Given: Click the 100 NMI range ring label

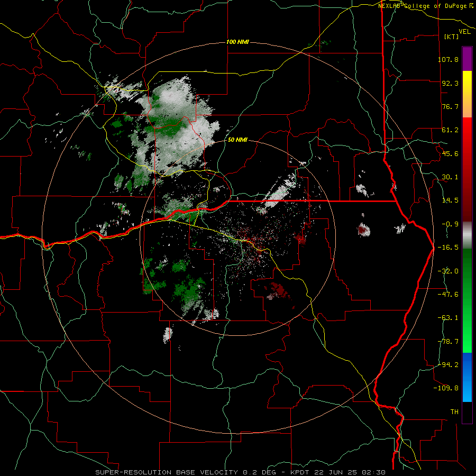Looking at the screenshot, I should tap(237, 42).
